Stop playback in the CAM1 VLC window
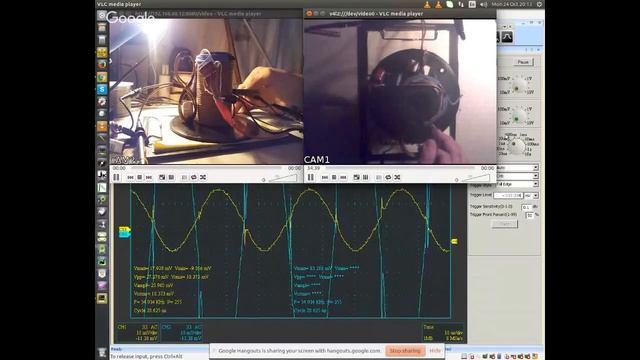The image size is (640, 360). coord(334,177)
